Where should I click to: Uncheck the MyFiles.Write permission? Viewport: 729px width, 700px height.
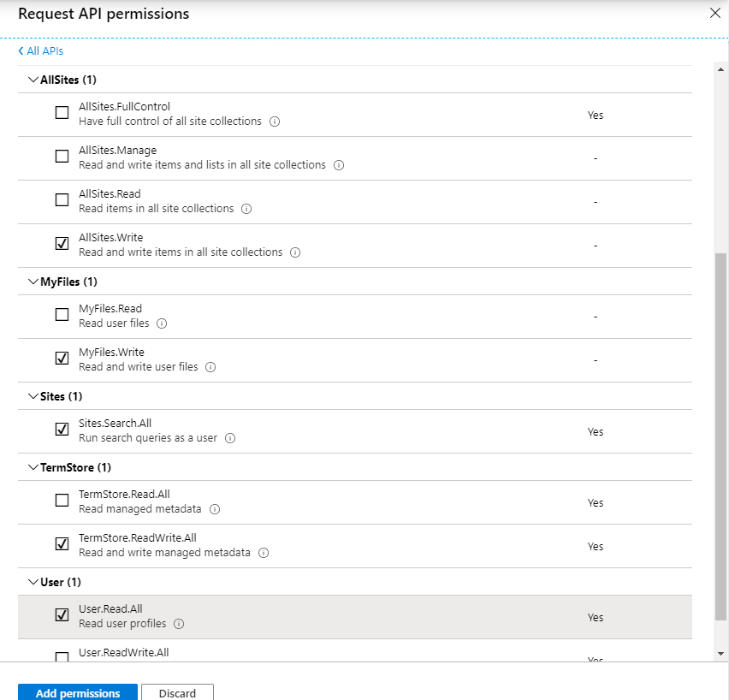pos(62,359)
